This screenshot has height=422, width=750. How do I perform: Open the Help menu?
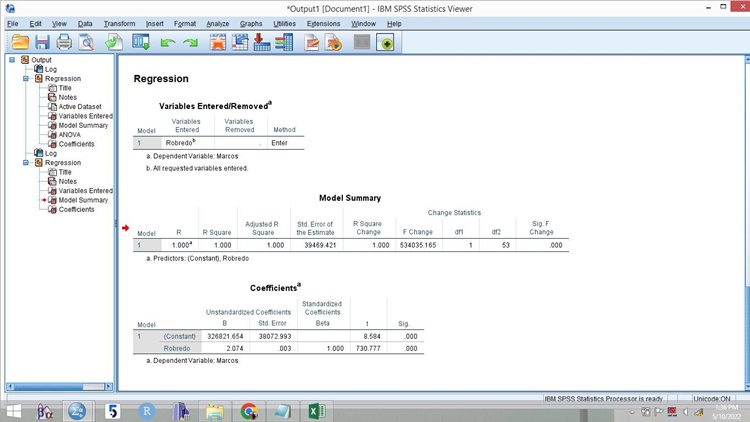tap(394, 23)
